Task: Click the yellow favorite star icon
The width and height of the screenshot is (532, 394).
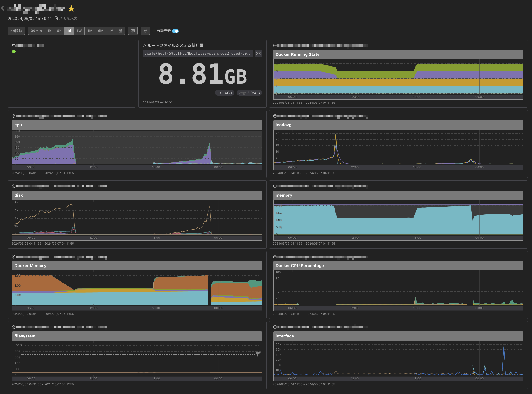Action: (x=71, y=9)
